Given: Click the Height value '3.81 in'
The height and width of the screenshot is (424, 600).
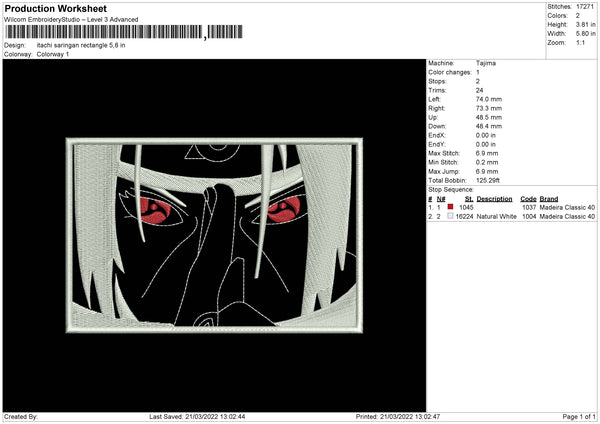Looking at the screenshot, I should [x=586, y=24].
